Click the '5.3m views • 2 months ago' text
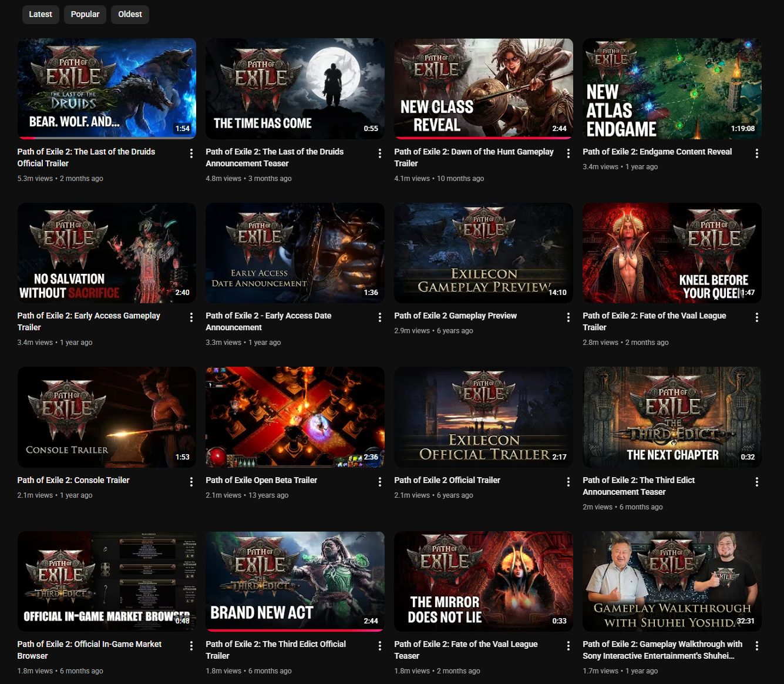Image resolution: width=784 pixels, height=684 pixels. (x=60, y=179)
